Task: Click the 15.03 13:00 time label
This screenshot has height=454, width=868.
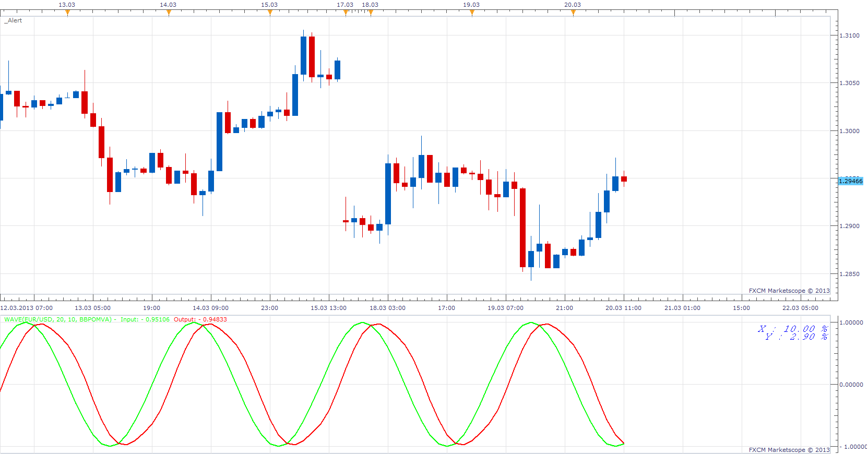Action: click(x=328, y=308)
